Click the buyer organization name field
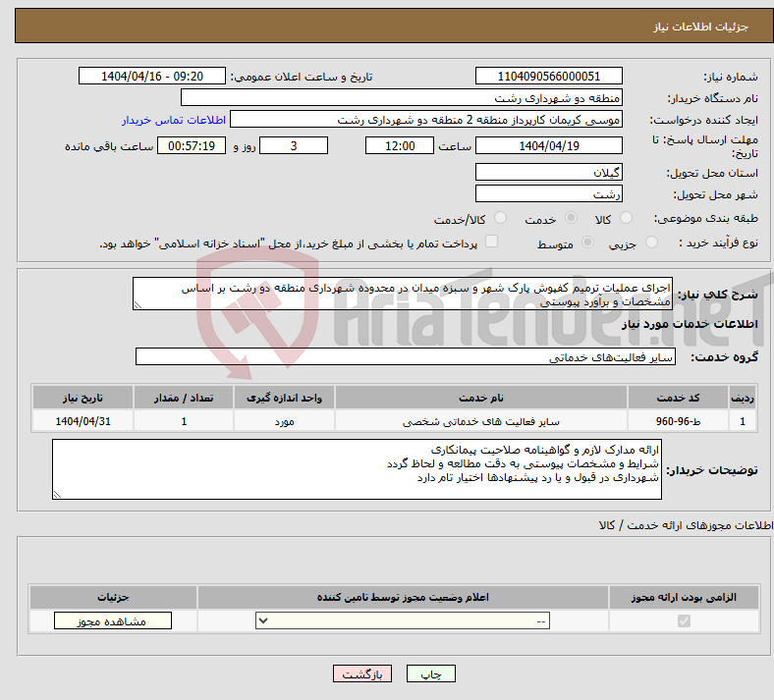Viewport: 774px width, 700px height. [402, 97]
